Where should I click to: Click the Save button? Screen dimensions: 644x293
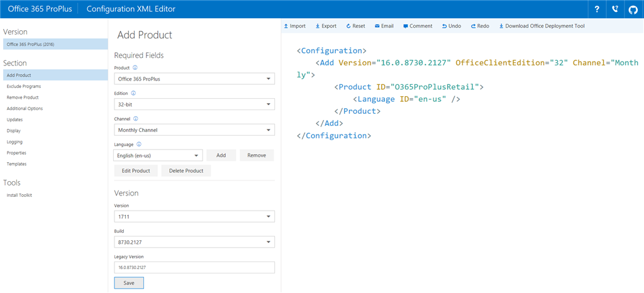pyautogui.click(x=129, y=283)
